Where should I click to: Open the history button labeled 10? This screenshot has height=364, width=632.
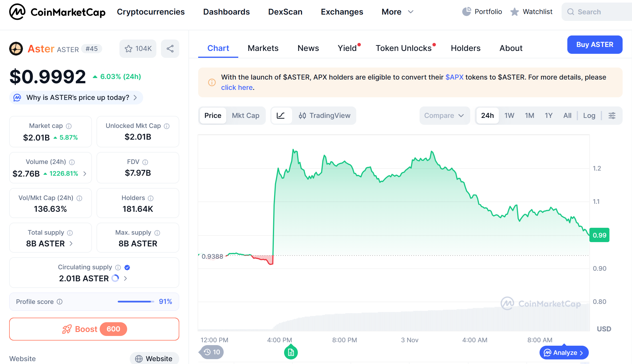coord(212,352)
